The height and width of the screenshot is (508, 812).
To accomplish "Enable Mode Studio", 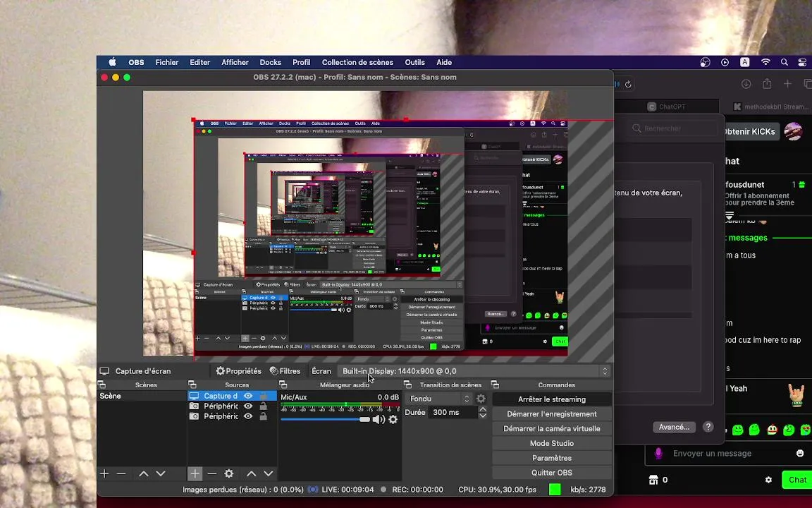I will tap(552, 443).
